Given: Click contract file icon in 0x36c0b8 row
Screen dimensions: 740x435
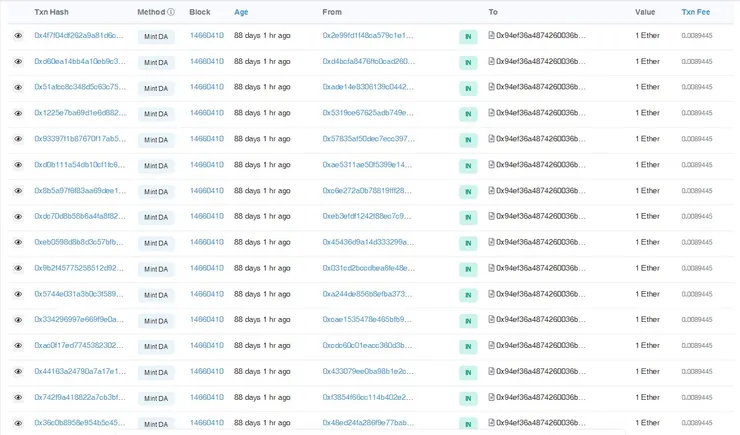Looking at the screenshot, I should tap(491, 422).
